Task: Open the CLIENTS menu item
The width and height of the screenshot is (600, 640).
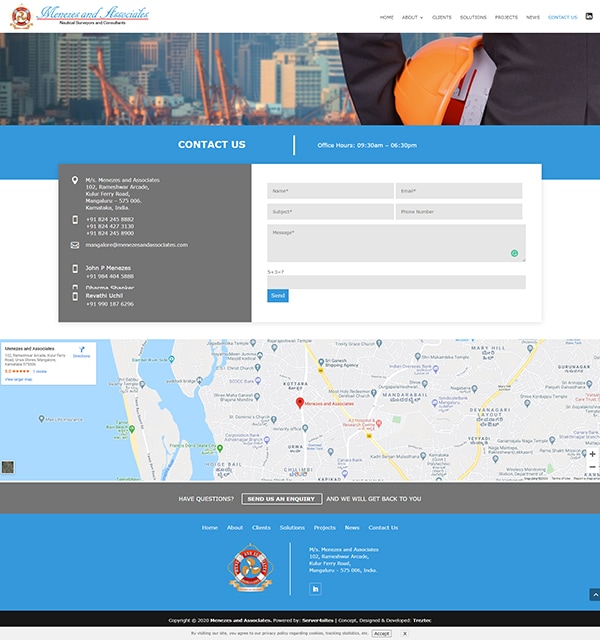Action: [442, 17]
